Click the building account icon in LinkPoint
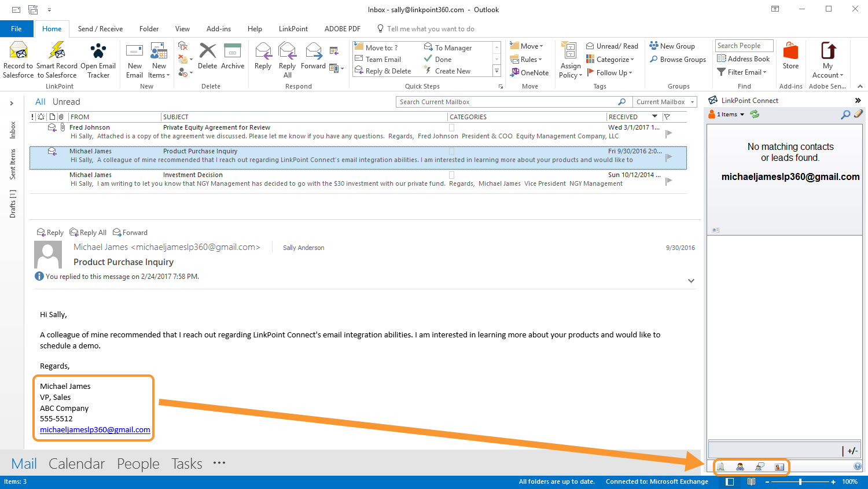 click(x=720, y=466)
